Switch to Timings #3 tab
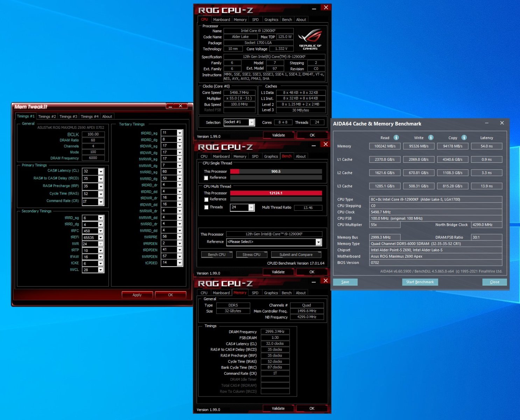The image size is (520, 420). pos(68,117)
